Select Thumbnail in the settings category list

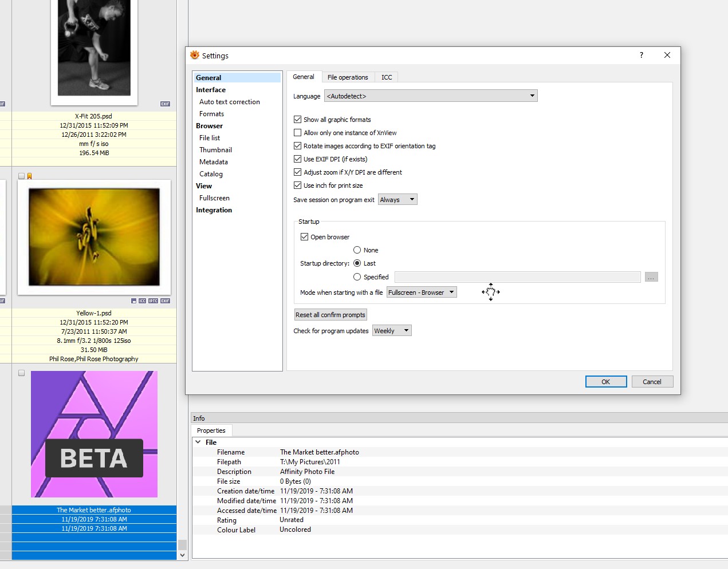pos(215,150)
